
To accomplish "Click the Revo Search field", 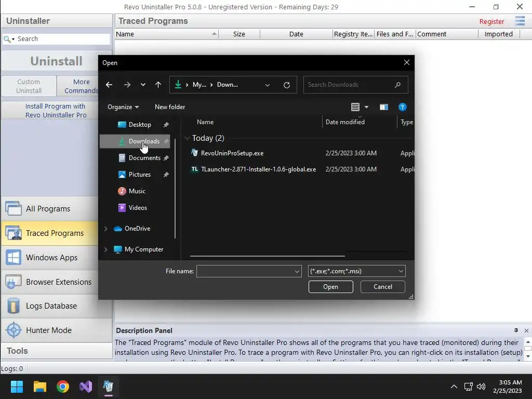I will tap(63, 39).
